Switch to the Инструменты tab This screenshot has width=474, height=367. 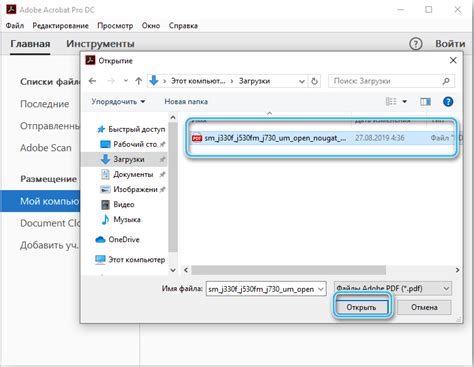[x=100, y=44]
